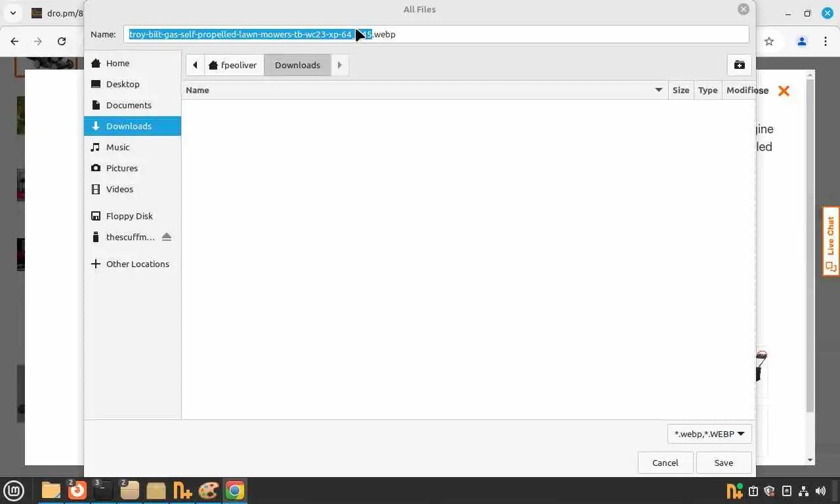The image size is (840, 504).
Task: Open the Chrome three-dot menu
Action: tap(826, 41)
